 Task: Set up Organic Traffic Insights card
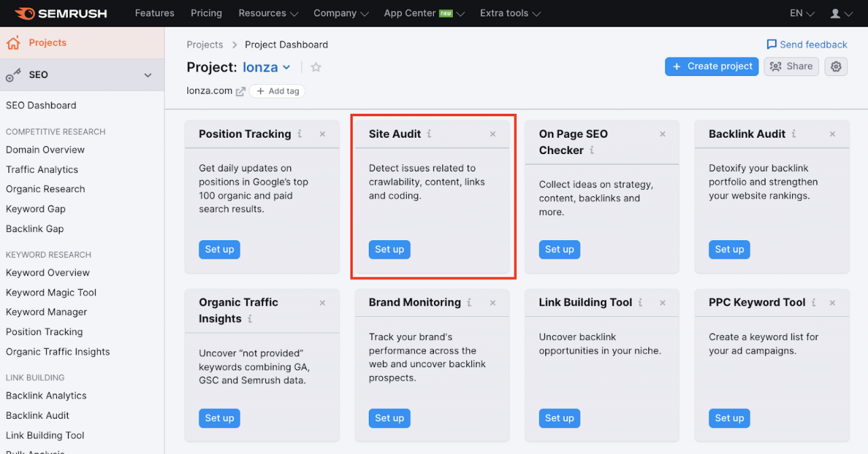(x=220, y=418)
